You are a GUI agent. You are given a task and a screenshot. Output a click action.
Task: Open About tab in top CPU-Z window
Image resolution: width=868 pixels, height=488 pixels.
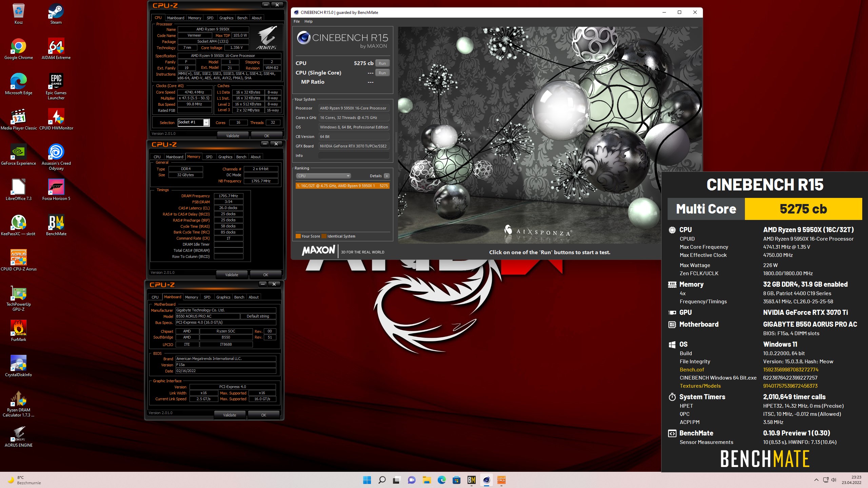click(x=257, y=18)
